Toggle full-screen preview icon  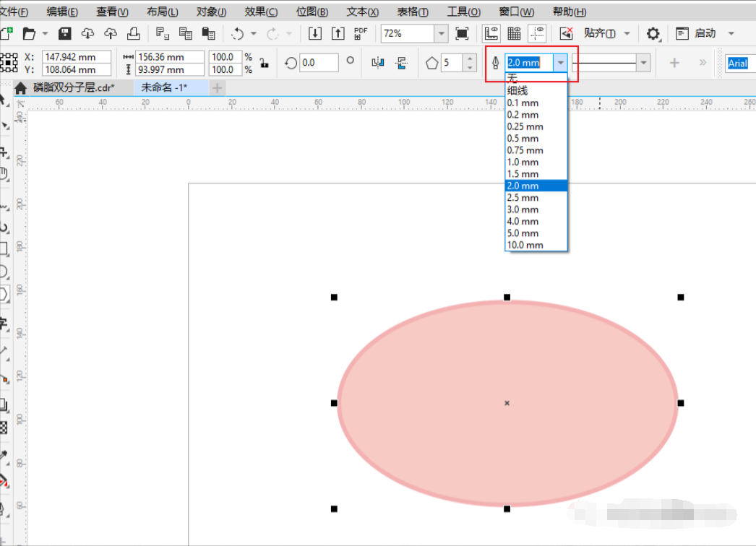462,33
